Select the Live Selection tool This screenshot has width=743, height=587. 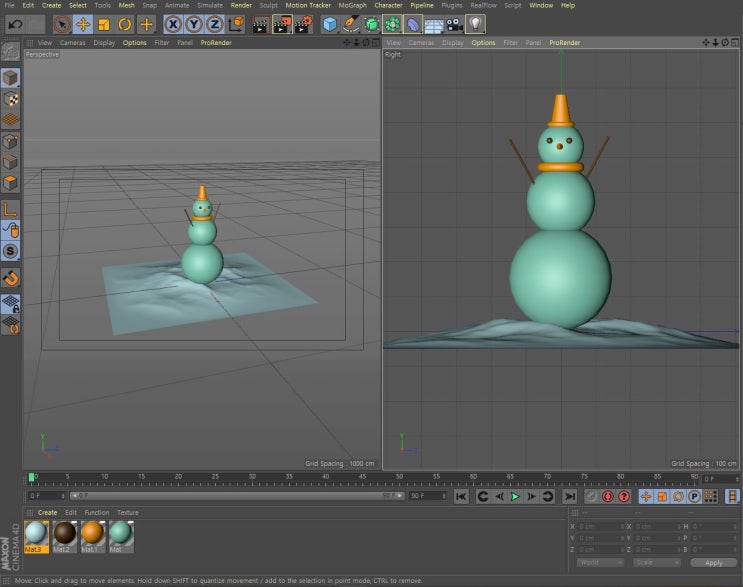[62, 24]
